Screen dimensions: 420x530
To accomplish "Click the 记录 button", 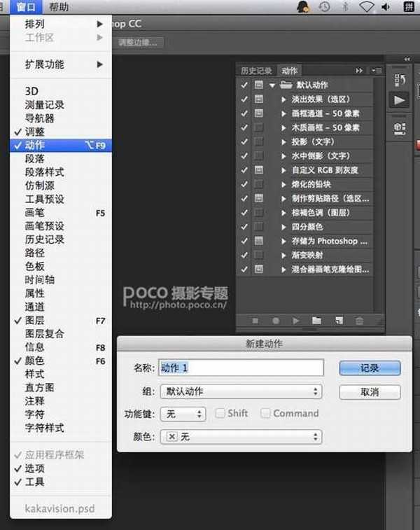I will pyautogui.click(x=370, y=368).
